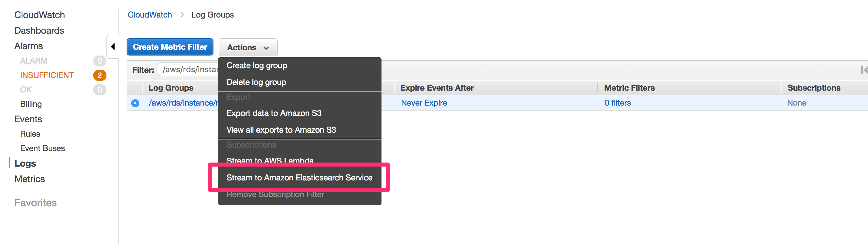Navigate to Metrics in the sidebar
This screenshot has height=244, width=868.
pos(30,179)
